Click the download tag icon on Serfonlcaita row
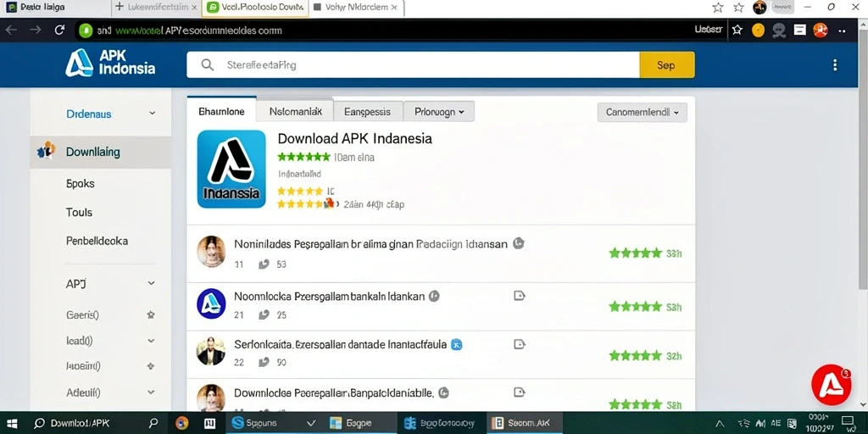This screenshot has width=868, height=434. (x=520, y=344)
